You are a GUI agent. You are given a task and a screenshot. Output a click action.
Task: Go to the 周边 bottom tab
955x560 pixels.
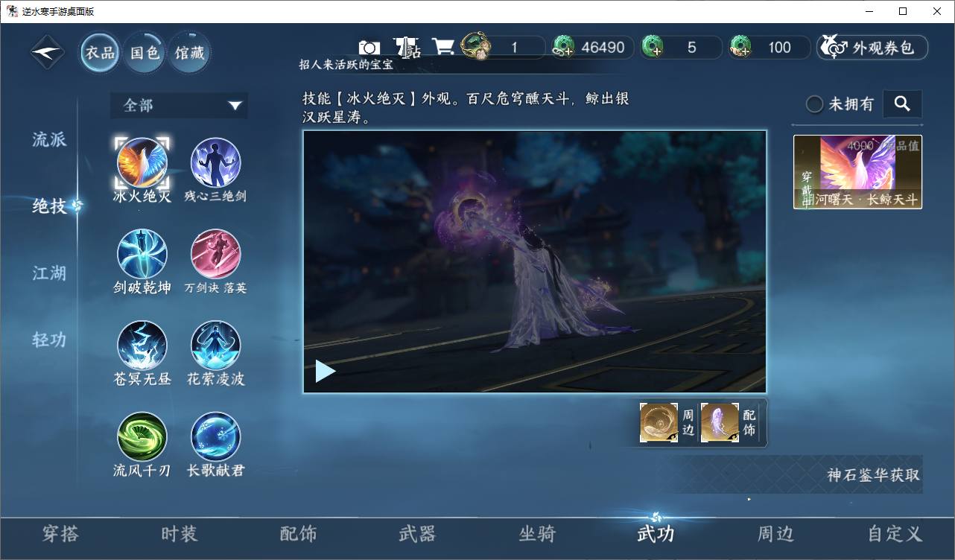pyautogui.click(x=775, y=534)
